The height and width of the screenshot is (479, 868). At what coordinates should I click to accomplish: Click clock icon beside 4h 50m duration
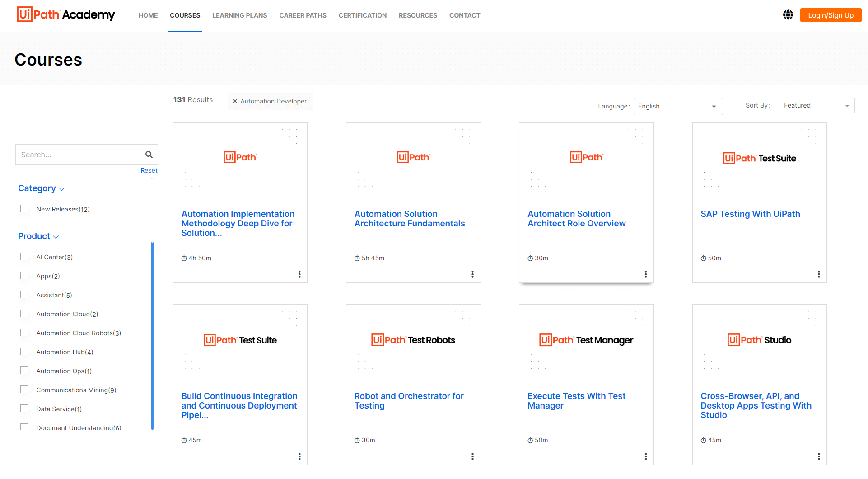(184, 258)
